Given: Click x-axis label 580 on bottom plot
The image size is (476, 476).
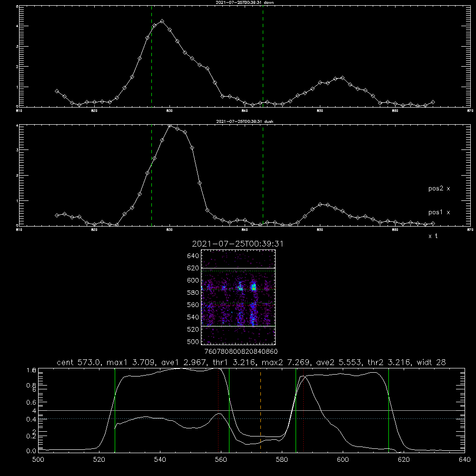Looking at the screenshot, I should (x=282, y=460).
